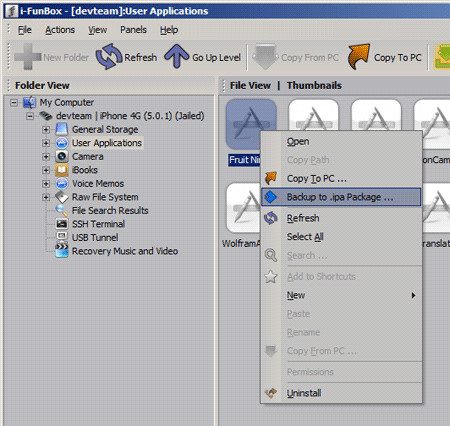Viewport: 450px width, 426px height.
Task: Click the Uninstall icon in context menu
Action: click(x=271, y=393)
